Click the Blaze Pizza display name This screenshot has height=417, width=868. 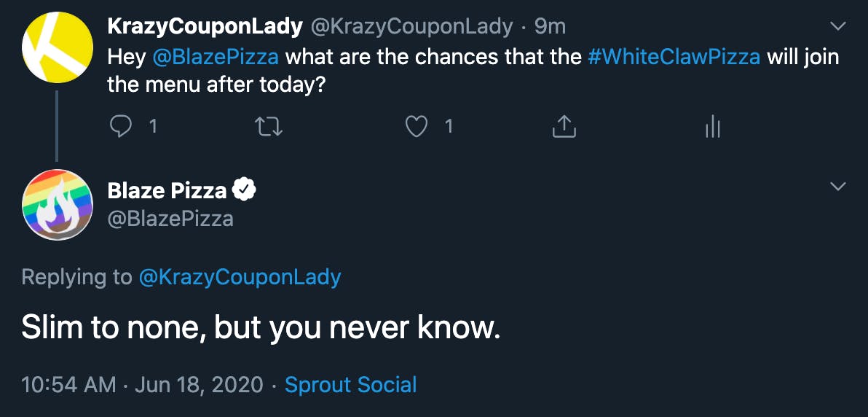click(167, 191)
